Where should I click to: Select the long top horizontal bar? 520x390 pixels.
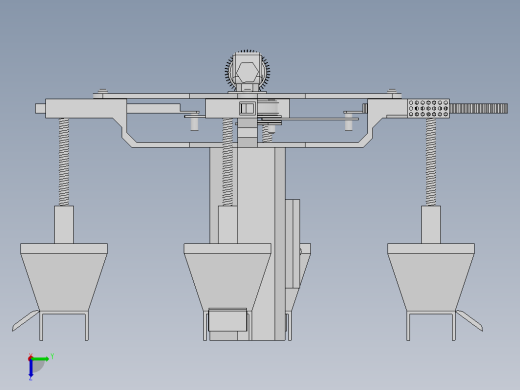[247, 96]
